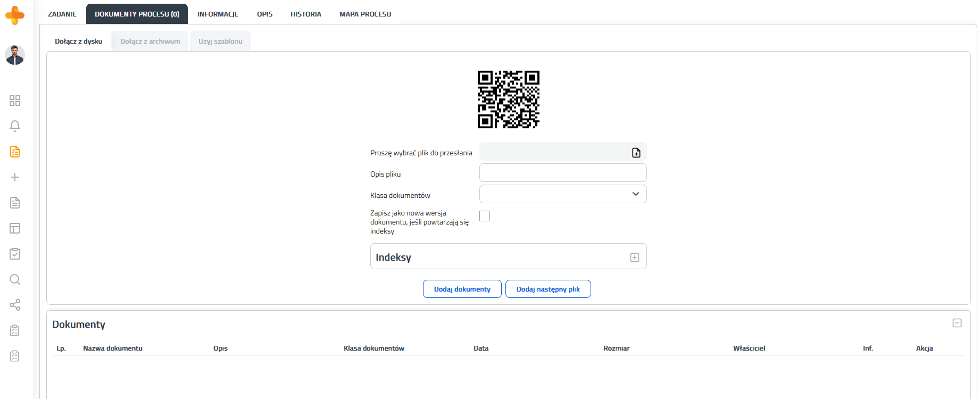
Task: Select 'Dołącz z dysku' sub-tab
Action: pyautogui.click(x=79, y=41)
